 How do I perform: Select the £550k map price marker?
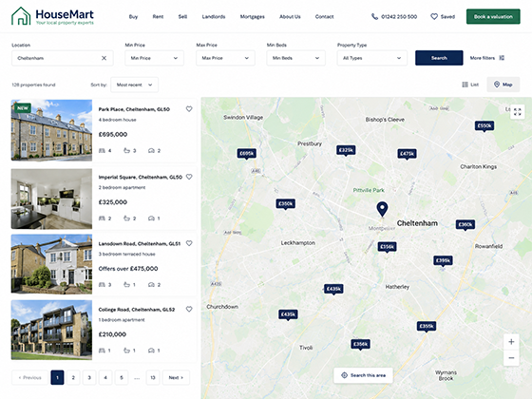484,125
